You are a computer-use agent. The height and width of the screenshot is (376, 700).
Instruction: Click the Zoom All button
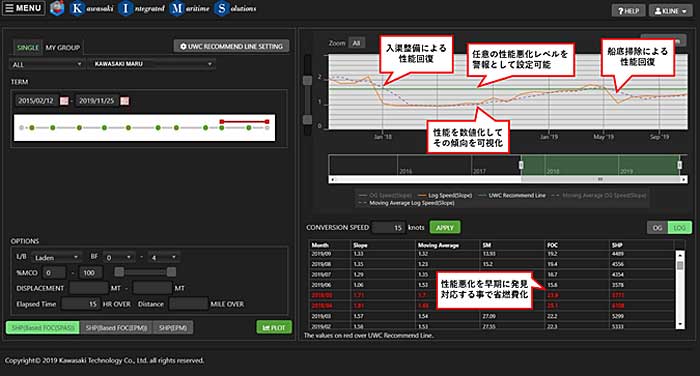(356, 43)
